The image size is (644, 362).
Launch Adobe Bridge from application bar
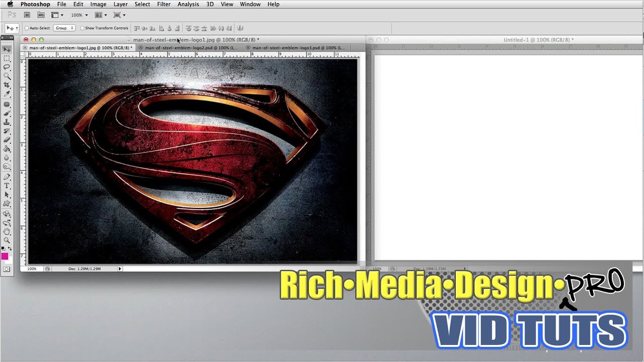[x=28, y=15]
